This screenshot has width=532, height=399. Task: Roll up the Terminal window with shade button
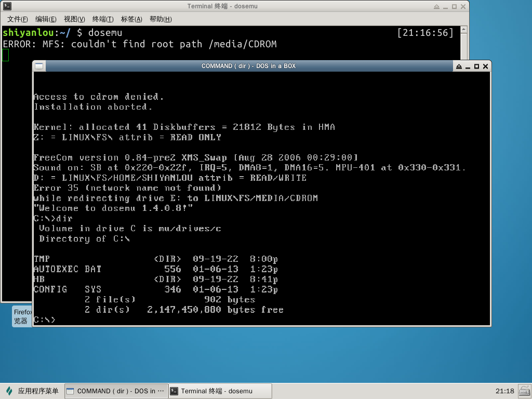436,6
